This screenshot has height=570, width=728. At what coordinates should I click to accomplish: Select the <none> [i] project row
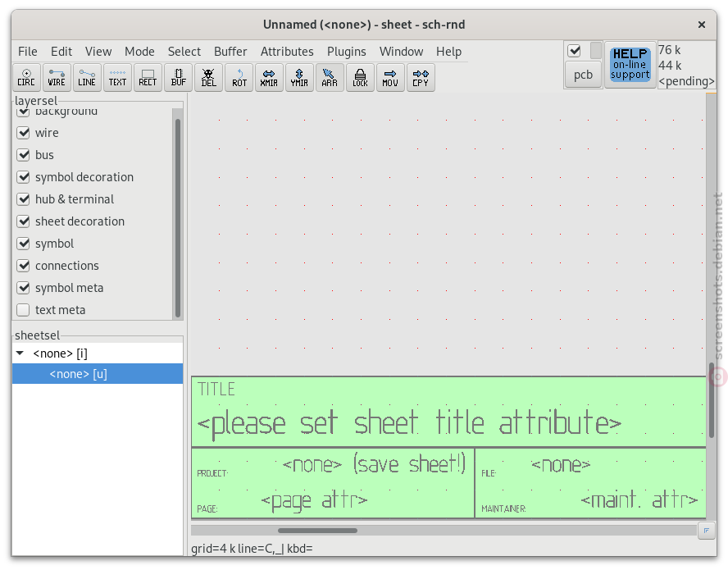point(98,353)
